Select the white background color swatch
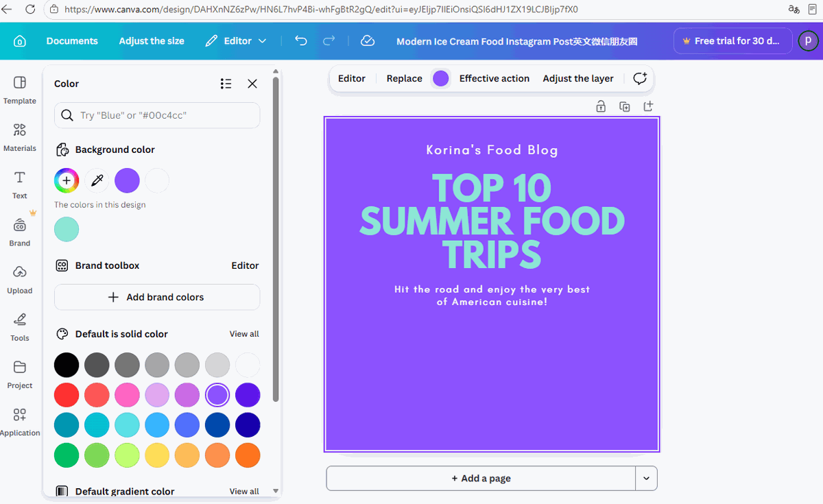The height and width of the screenshot is (504, 823). [157, 181]
